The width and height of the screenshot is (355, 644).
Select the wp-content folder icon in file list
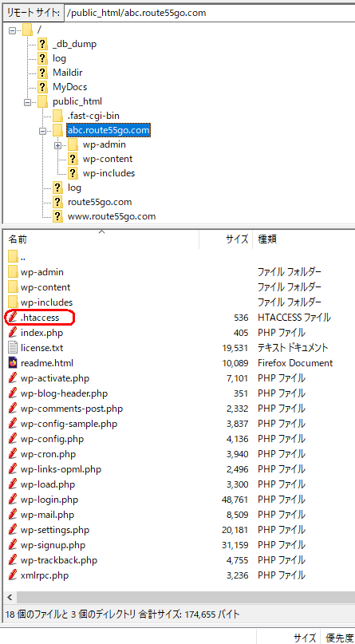pyautogui.click(x=13, y=287)
